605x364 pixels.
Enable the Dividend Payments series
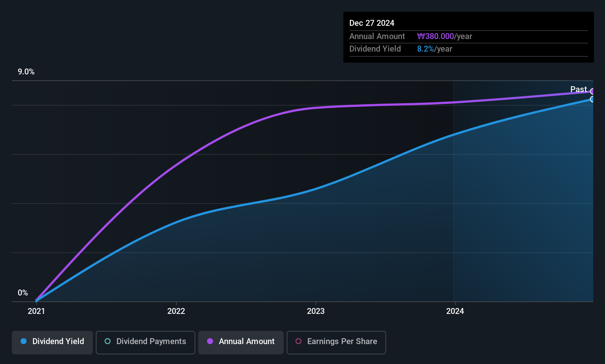(145, 342)
